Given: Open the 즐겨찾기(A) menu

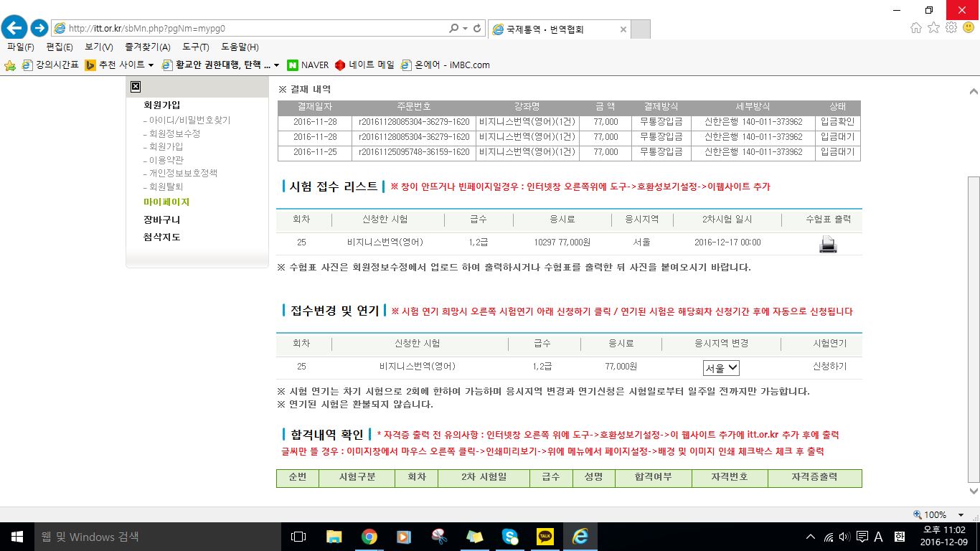Looking at the screenshot, I should click(x=148, y=47).
